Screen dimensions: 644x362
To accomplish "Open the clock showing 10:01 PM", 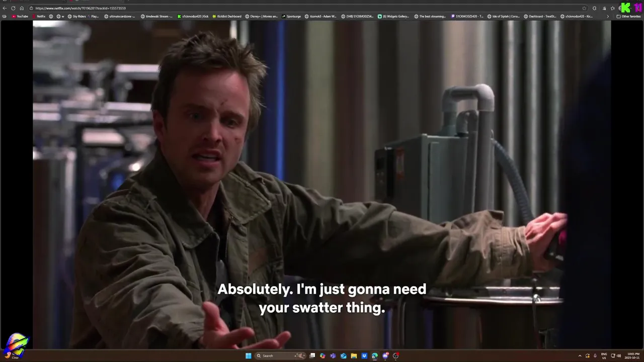I will pos(633,356).
